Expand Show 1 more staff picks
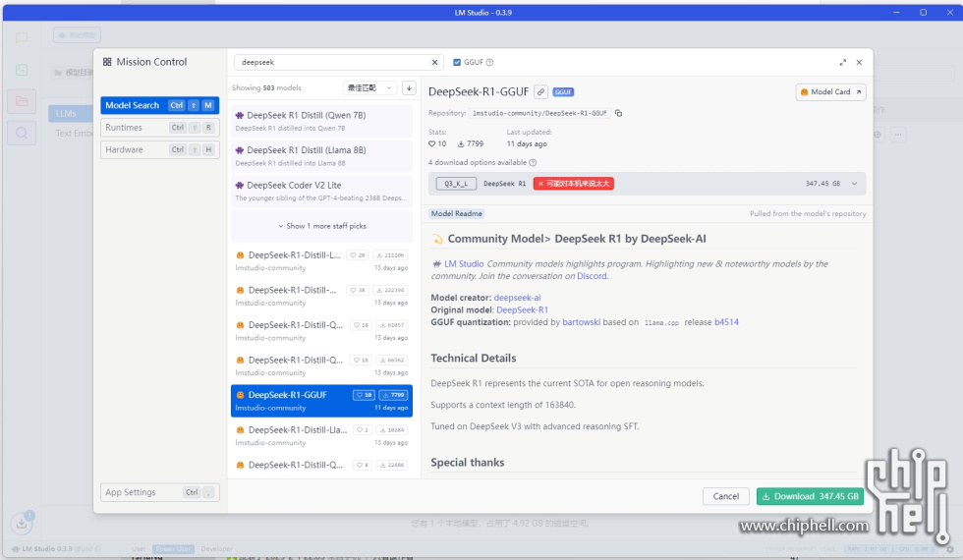This screenshot has height=560, width=963. click(322, 226)
